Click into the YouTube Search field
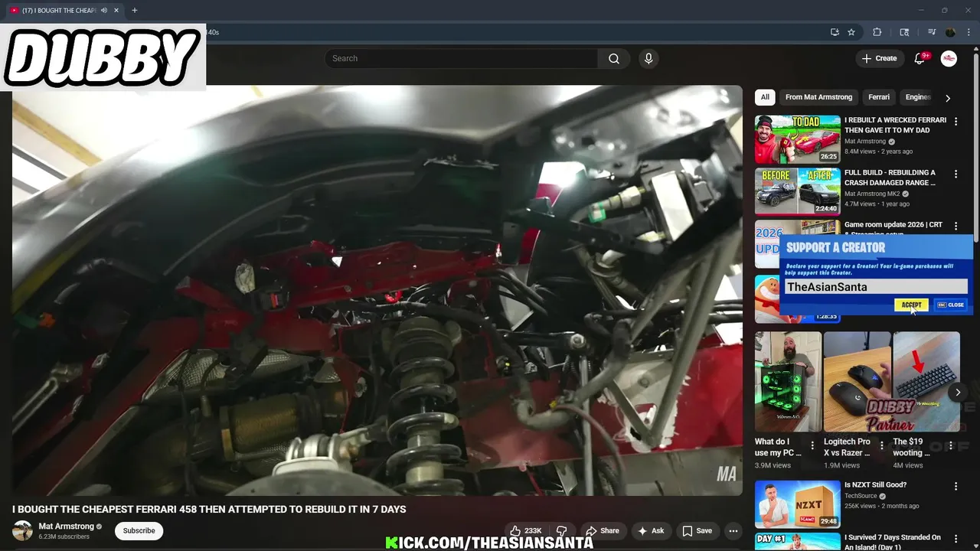 pyautogui.click(x=462, y=59)
